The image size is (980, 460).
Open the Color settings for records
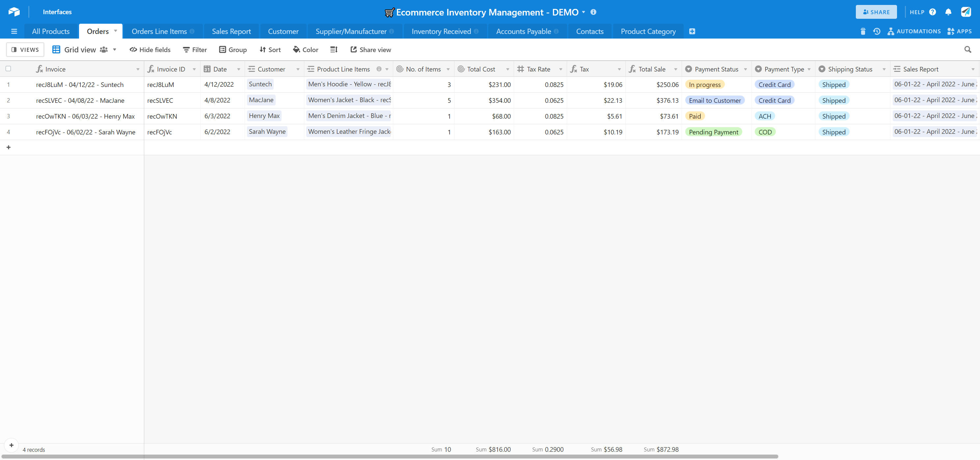tap(306, 49)
